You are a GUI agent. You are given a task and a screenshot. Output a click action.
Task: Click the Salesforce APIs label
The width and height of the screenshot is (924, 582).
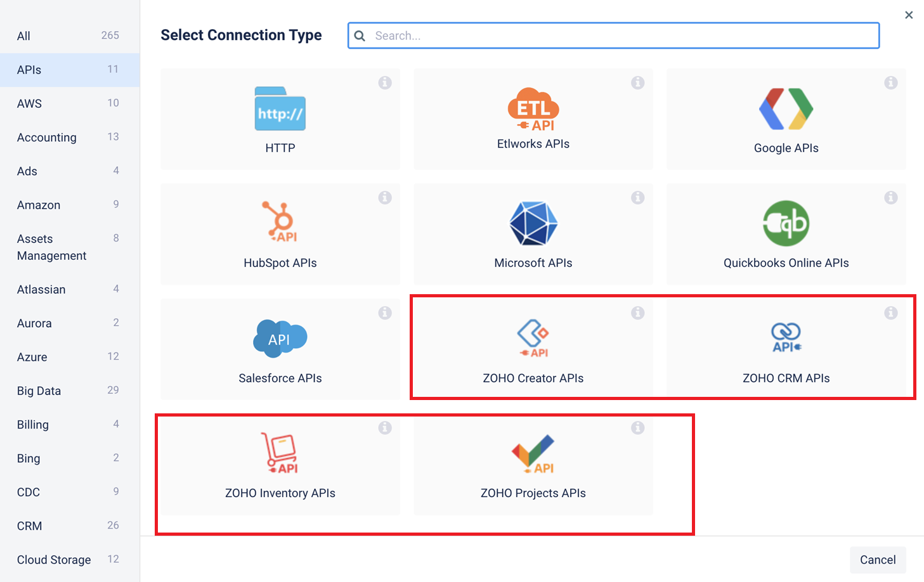pyautogui.click(x=280, y=378)
